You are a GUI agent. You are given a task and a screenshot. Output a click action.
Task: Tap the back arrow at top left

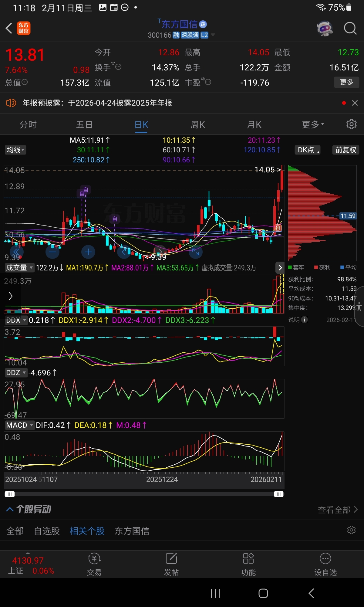pos(9,29)
